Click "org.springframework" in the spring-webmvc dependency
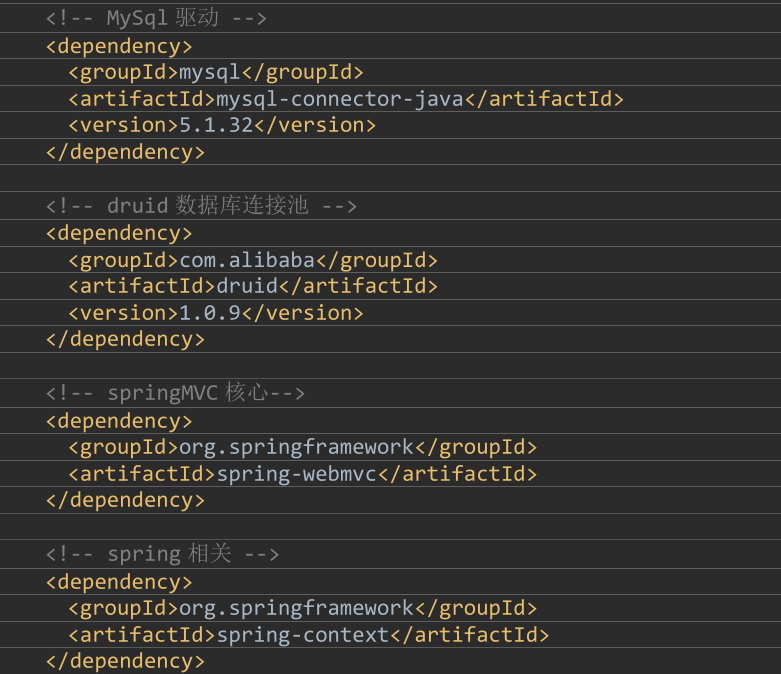The height and width of the screenshot is (674, 781). (296, 447)
